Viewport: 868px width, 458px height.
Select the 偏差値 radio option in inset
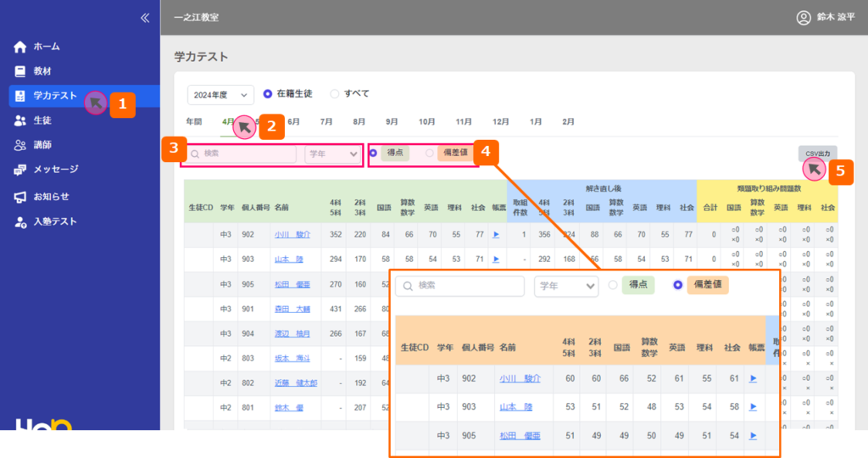[677, 285]
